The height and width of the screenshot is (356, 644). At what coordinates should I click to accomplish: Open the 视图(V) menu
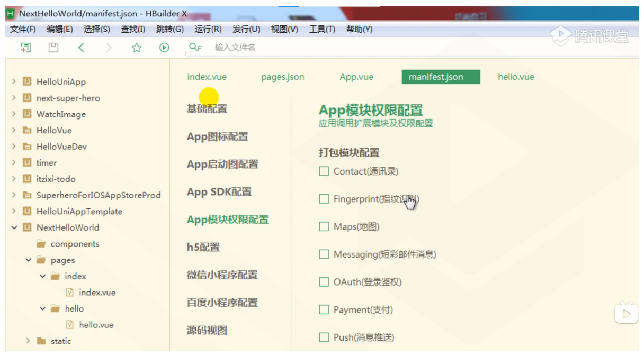point(284,30)
